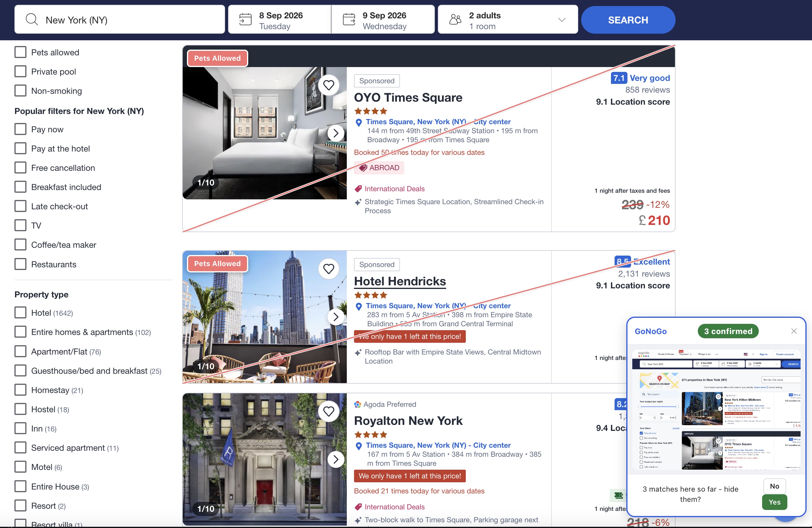The height and width of the screenshot is (528, 812).
Task: Click the guests icon beside 2 adults
Action: (455, 20)
